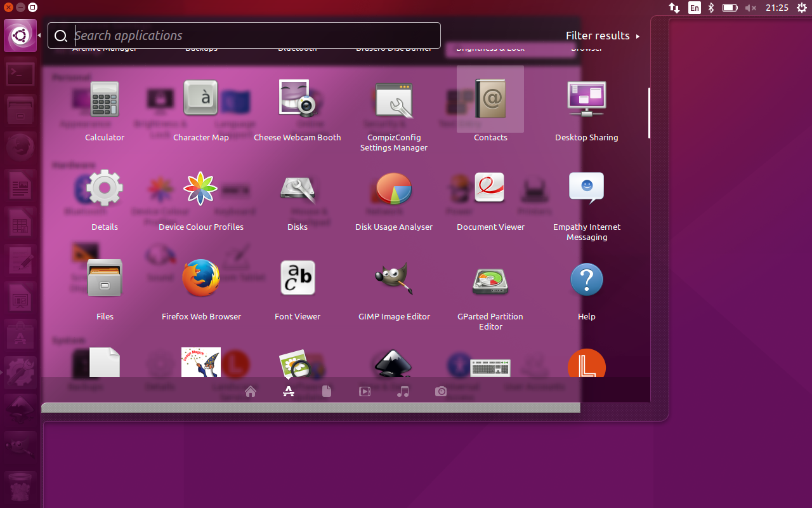Open Document Viewer

(490, 187)
